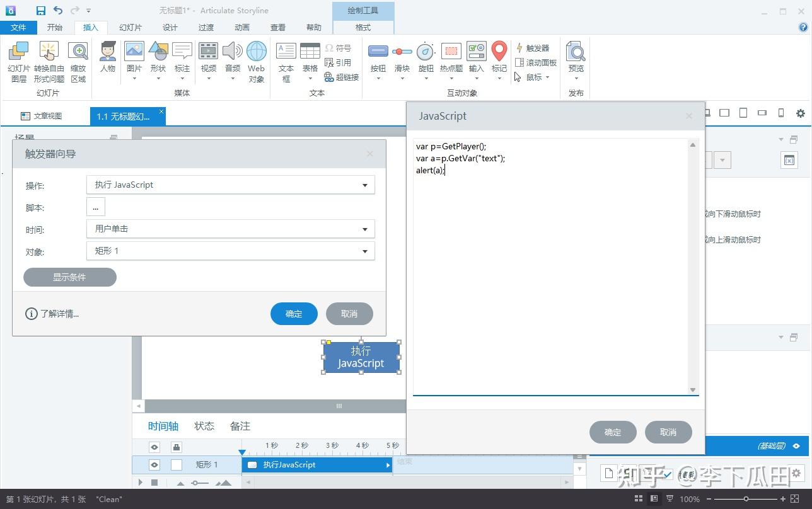The width and height of the screenshot is (812, 509).
Task: Toggle the eye icon in timeline header
Action: (x=154, y=447)
